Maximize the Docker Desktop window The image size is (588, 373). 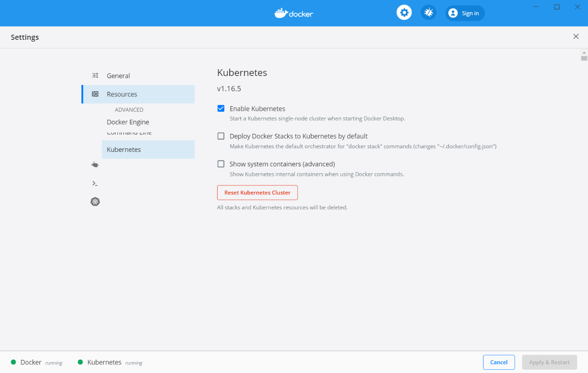click(x=557, y=7)
